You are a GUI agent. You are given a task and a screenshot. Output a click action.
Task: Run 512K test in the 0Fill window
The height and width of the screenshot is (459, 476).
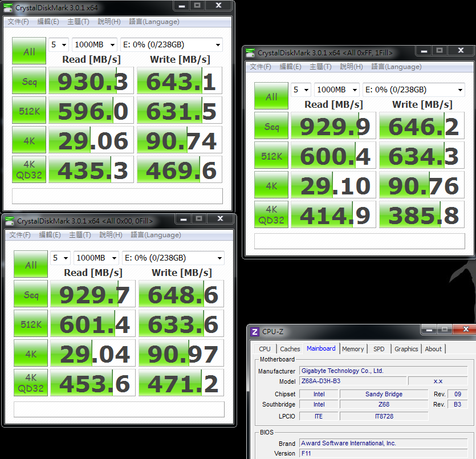(x=31, y=324)
